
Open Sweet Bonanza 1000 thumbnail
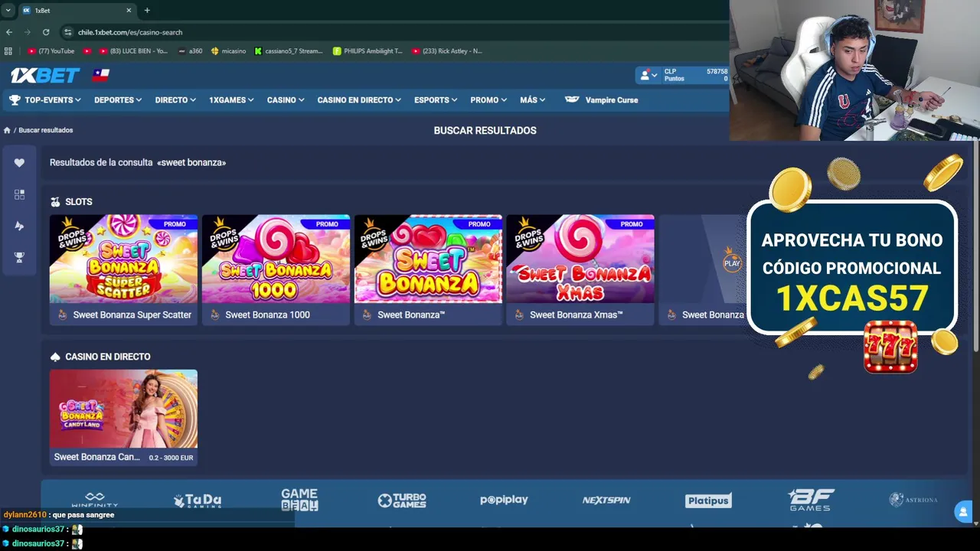tap(276, 259)
